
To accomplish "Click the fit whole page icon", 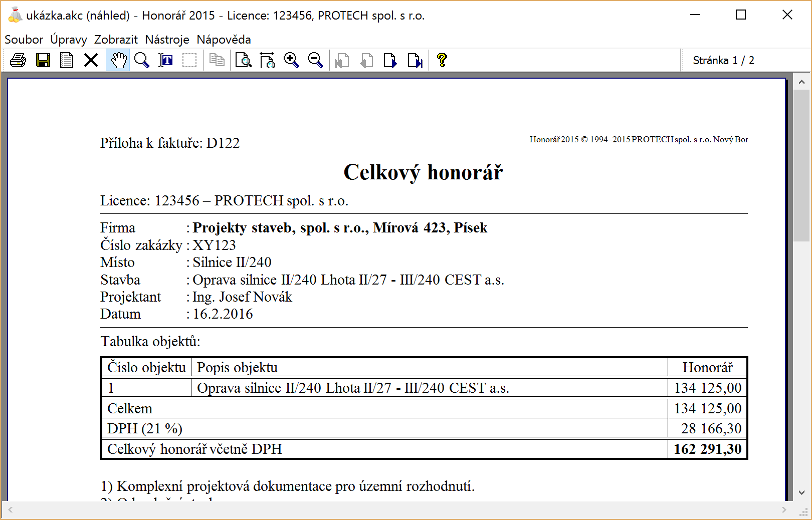I will coord(244,61).
